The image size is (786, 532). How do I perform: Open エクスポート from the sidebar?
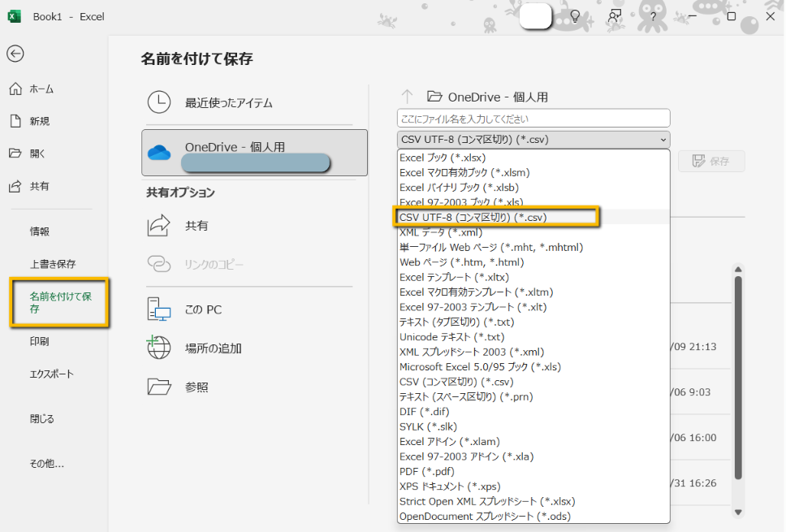[52, 374]
